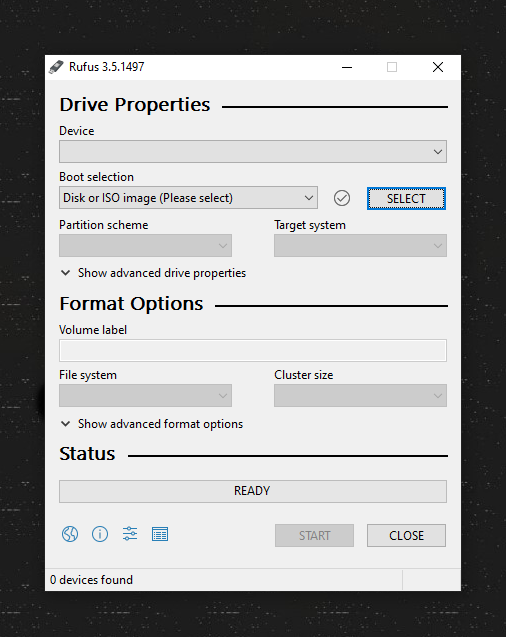Click the checksum checkmark icon
Image resolution: width=506 pixels, height=637 pixels.
click(342, 198)
